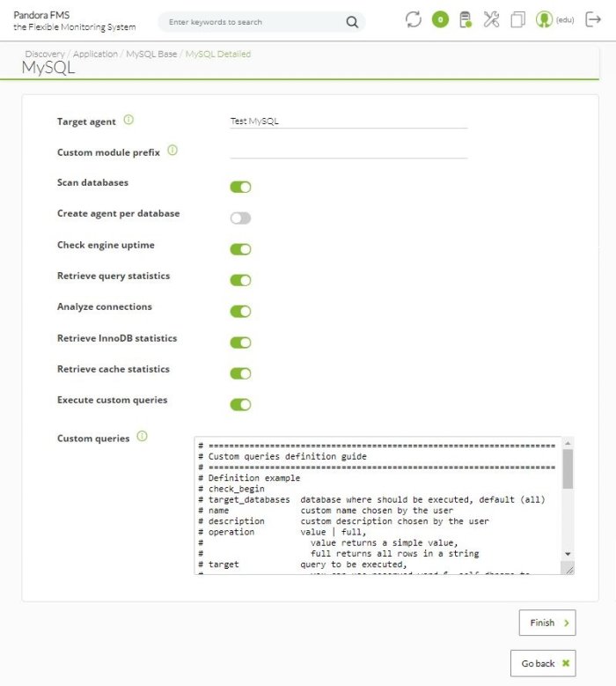Click the Custom module prefix field
The height and width of the screenshot is (686, 616).
click(348, 151)
